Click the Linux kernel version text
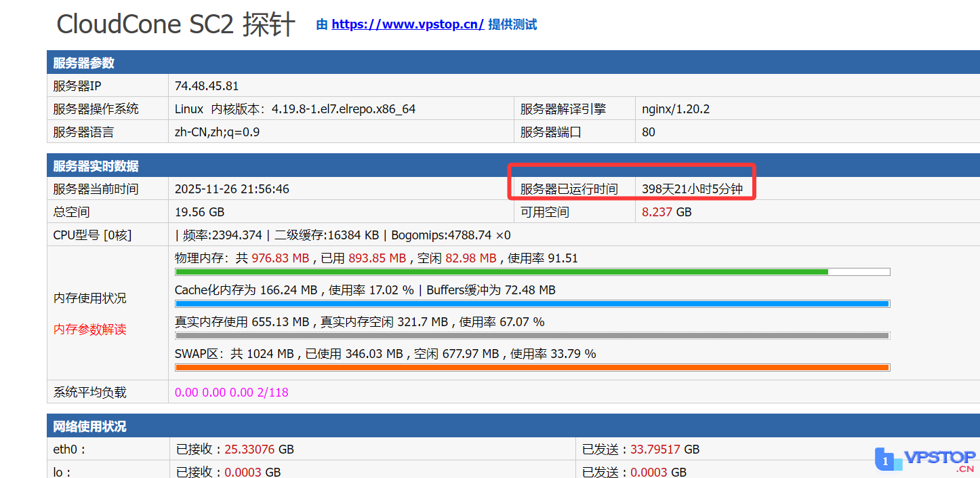 coord(295,109)
